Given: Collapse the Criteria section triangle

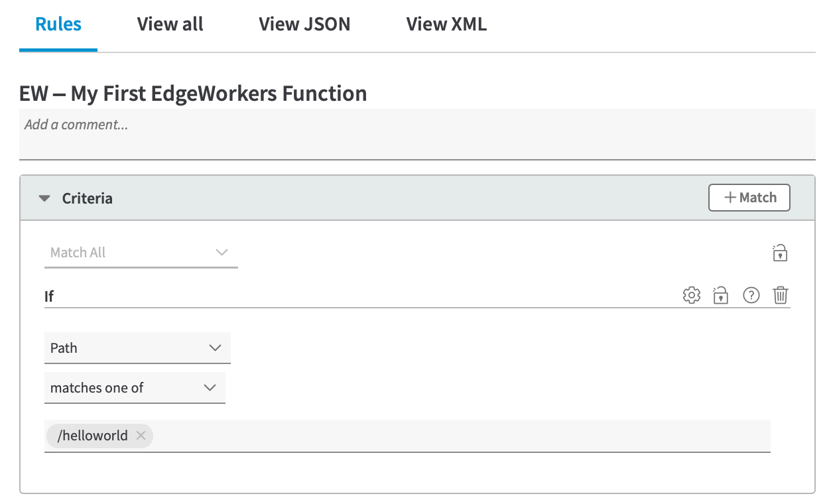Looking at the screenshot, I should (x=44, y=198).
